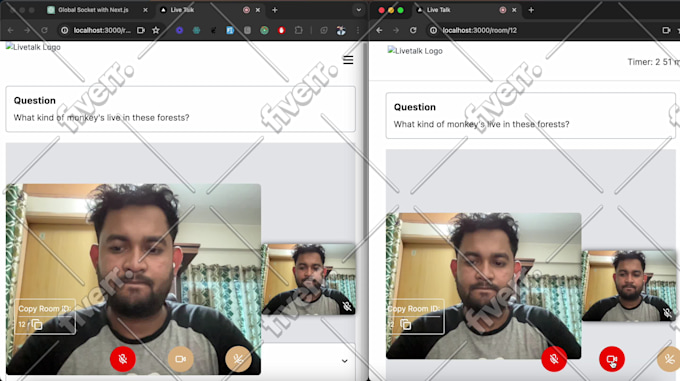The image size is (680, 381).
Task: Select small remote video thumbnail in left window
Action: (309, 279)
